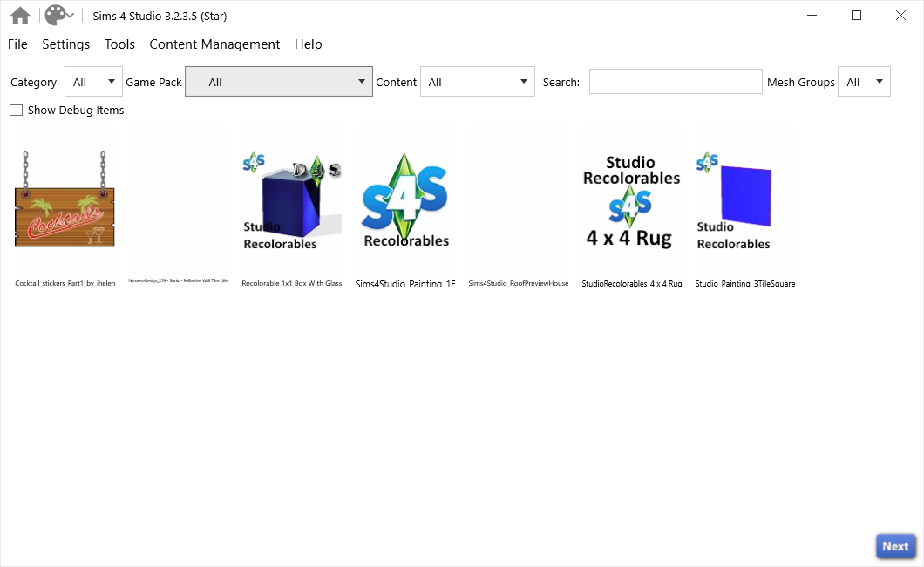Image resolution: width=924 pixels, height=567 pixels.
Task: Open the Game Pack dropdown
Action: tap(278, 81)
